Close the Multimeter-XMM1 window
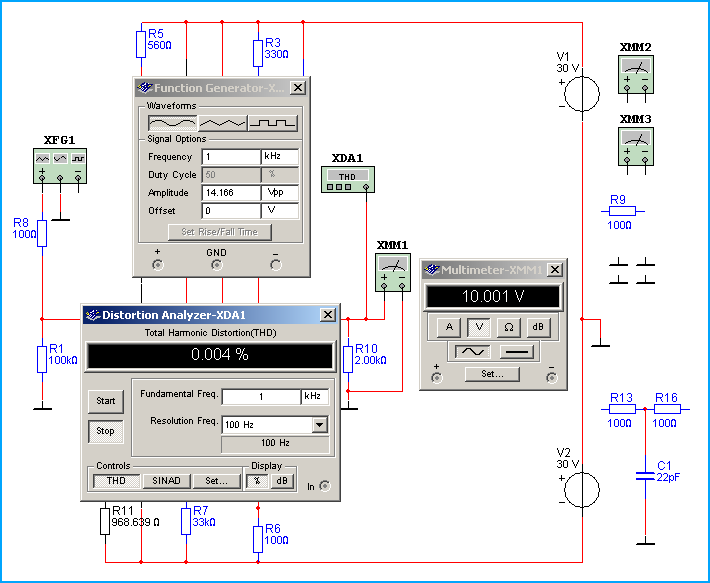The image size is (710, 583). click(555, 270)
